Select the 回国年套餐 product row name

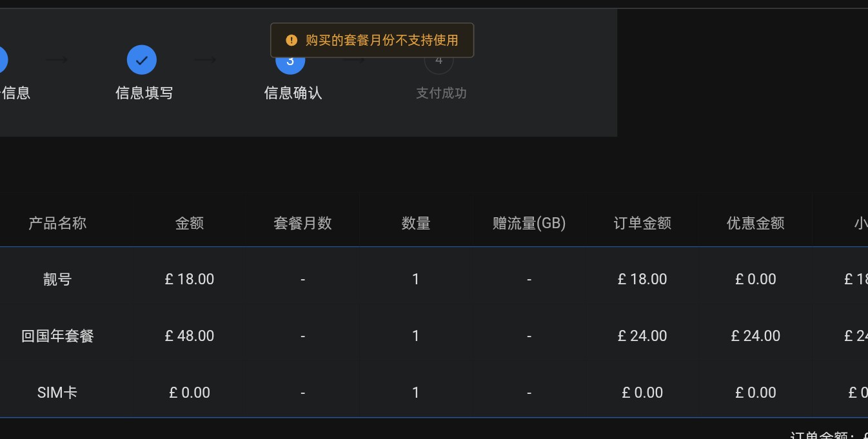tap(57, 336)
